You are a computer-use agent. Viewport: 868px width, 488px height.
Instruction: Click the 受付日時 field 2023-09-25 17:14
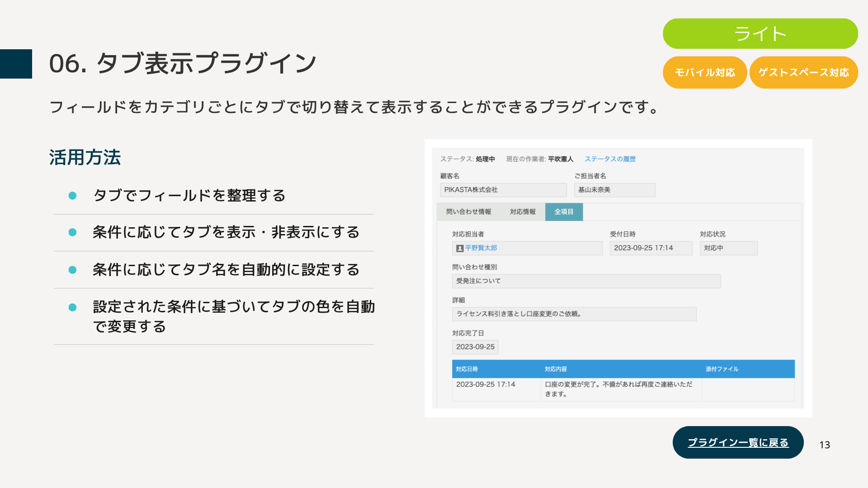[x=651, y=248]
